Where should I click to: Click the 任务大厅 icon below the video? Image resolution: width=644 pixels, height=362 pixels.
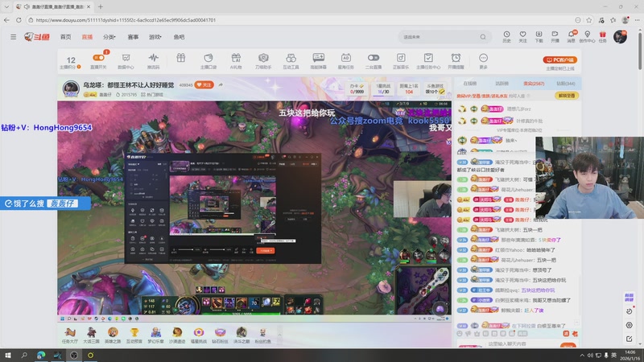tap(70, 334)
